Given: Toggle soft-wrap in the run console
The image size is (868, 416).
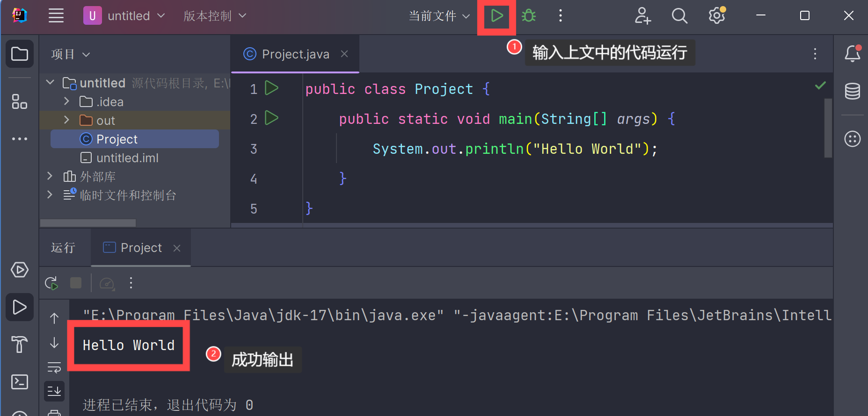Looking at the screenshot, I should (54, 368).
